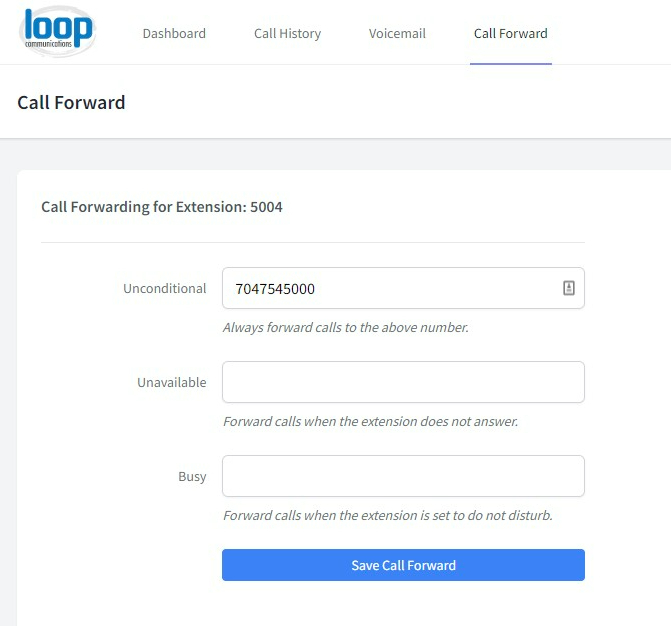
Task: Select the Call Forward tab
Action: (x=511, y=33)
